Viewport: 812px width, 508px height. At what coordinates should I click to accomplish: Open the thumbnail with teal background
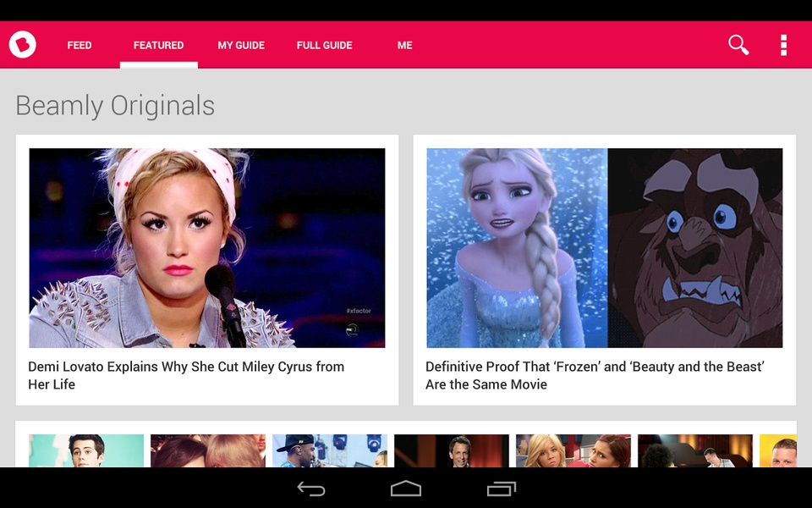pos(86,450)
